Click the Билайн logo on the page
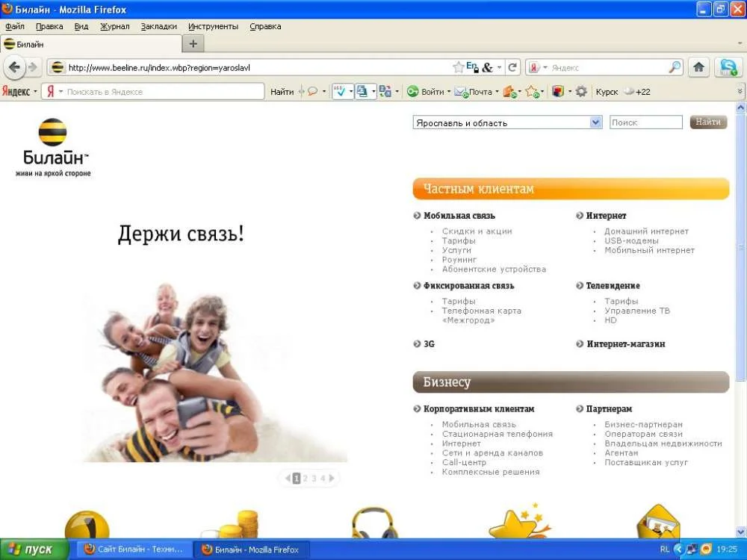The image size is (747, 560). click(53, 148)
